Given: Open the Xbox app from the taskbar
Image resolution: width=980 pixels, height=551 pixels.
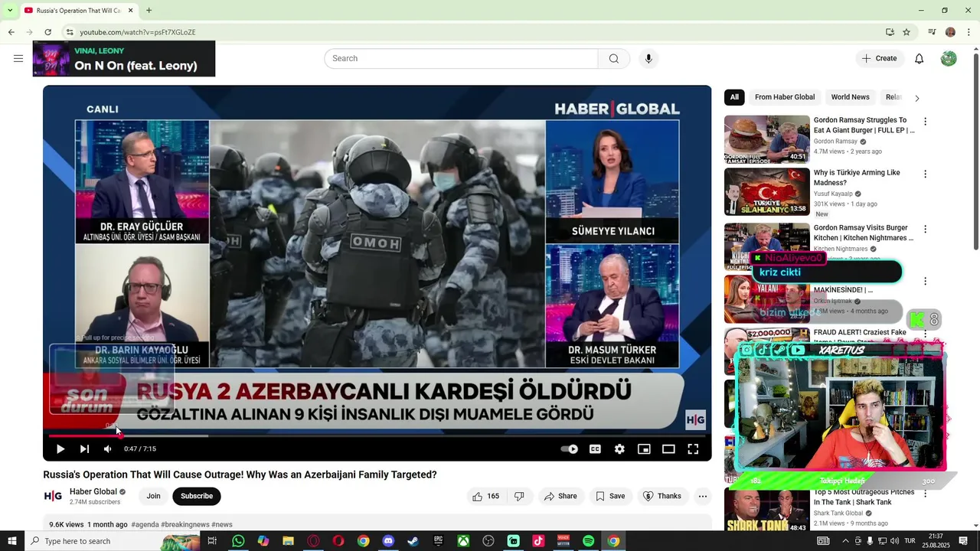Looking at the screenshot, I should click(x=463, y=541).
